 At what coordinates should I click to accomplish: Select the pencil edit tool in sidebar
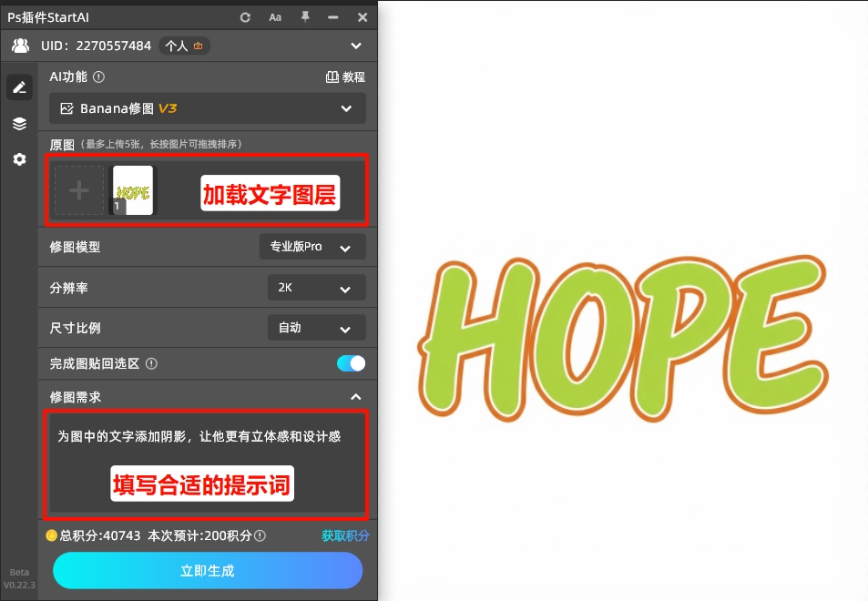(19, 87)
